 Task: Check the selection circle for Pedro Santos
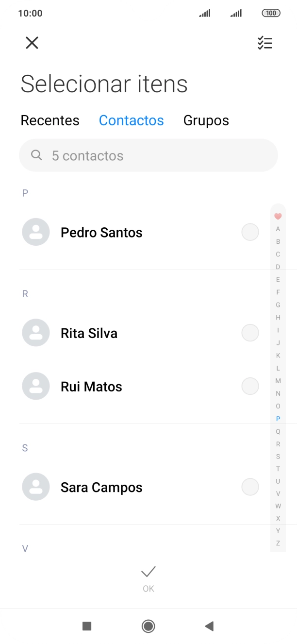tap(250, 232)
